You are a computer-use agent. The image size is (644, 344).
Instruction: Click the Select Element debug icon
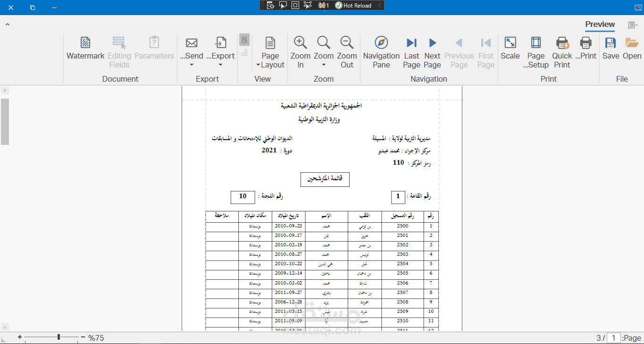click(x=283, y=5)
